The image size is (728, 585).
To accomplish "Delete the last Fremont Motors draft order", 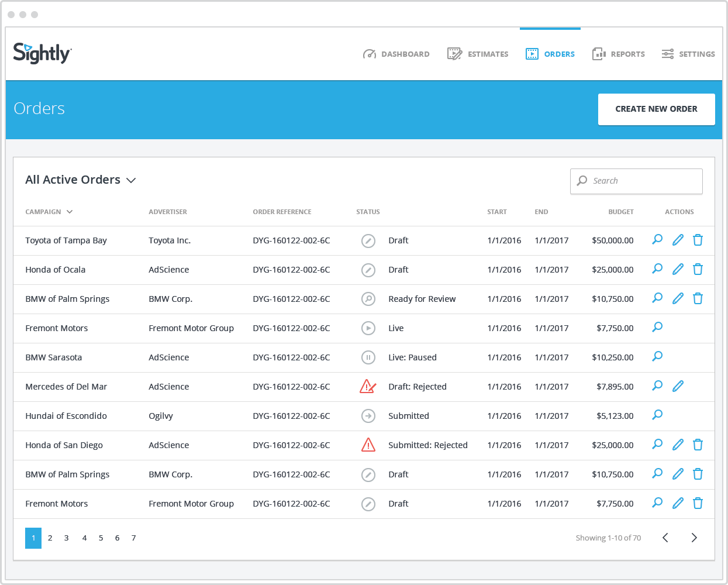I will tap(698, 503).
